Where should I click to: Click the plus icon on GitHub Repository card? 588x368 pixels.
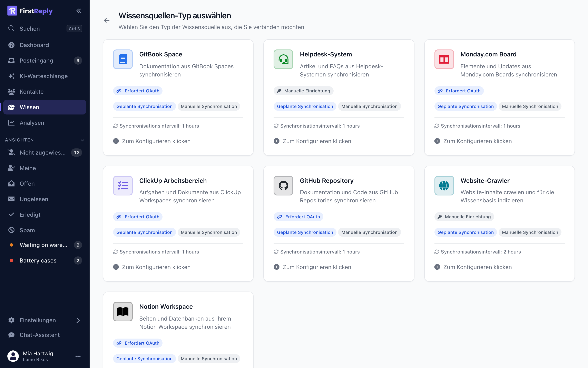pyautogui.click(x=276, y=267)
